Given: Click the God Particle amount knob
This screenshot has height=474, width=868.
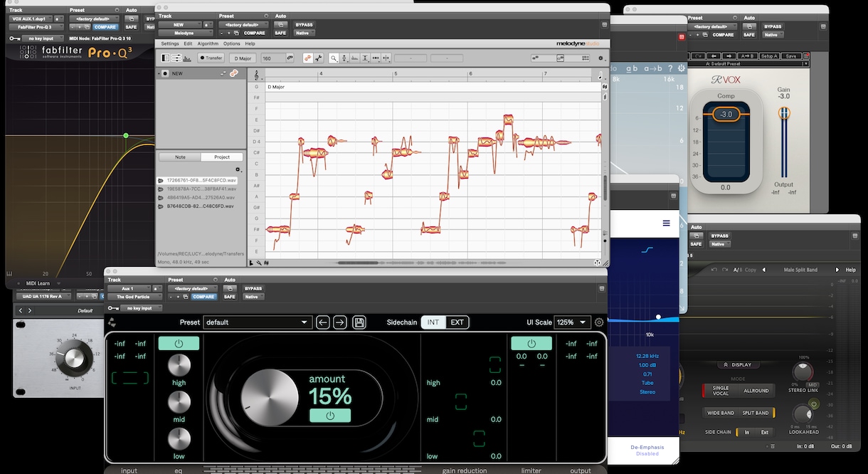Looking at the screenshot, I should coord(270,397).
